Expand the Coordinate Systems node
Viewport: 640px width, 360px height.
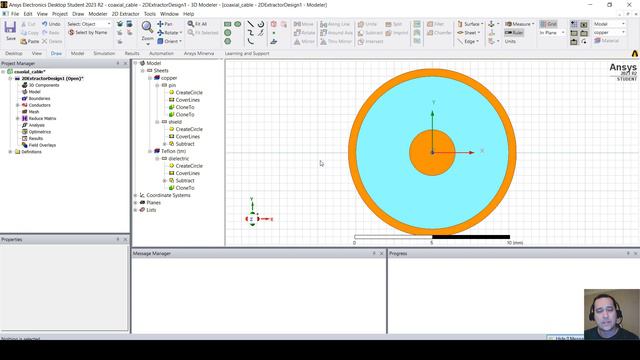click(x=136, y=196)
